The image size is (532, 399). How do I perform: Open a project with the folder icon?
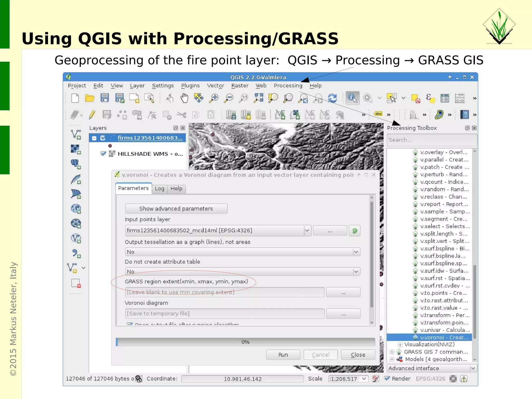tap(90, 98)
